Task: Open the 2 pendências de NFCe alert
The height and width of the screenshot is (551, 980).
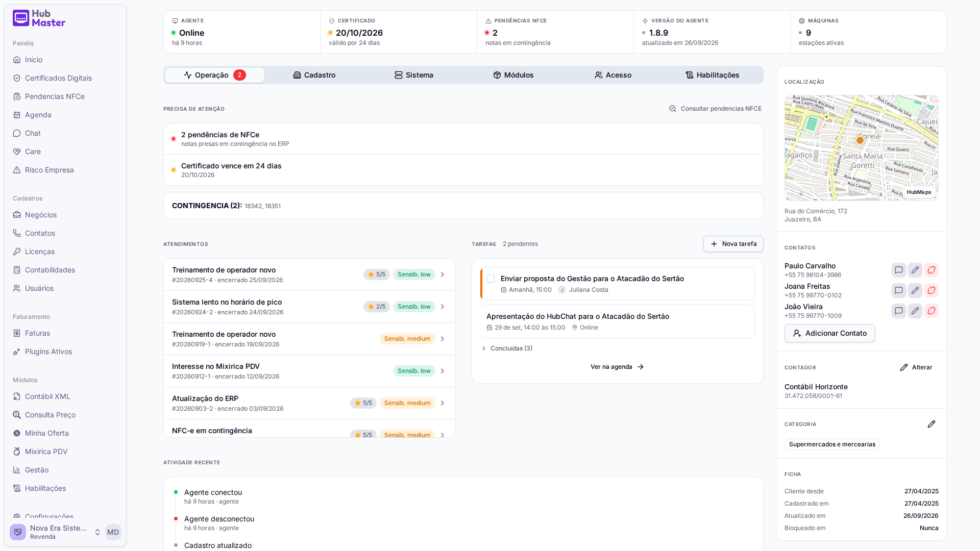Action: (463, 139)
